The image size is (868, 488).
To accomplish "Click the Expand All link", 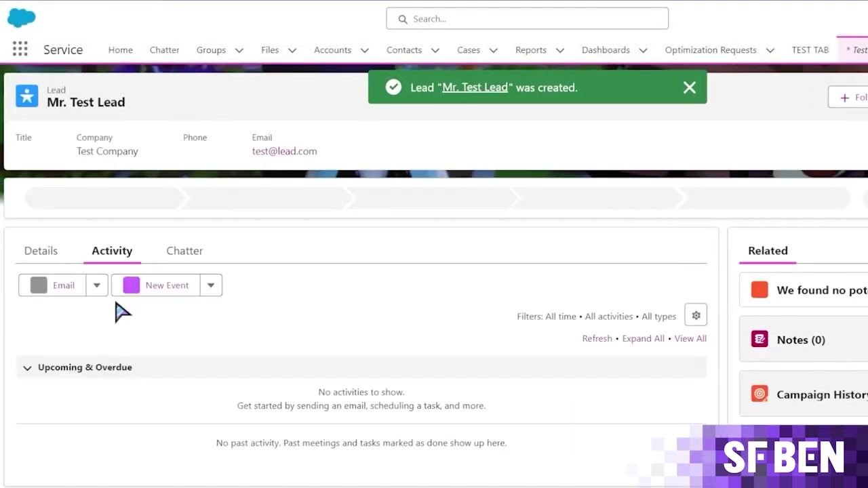I will coord(644,338).
